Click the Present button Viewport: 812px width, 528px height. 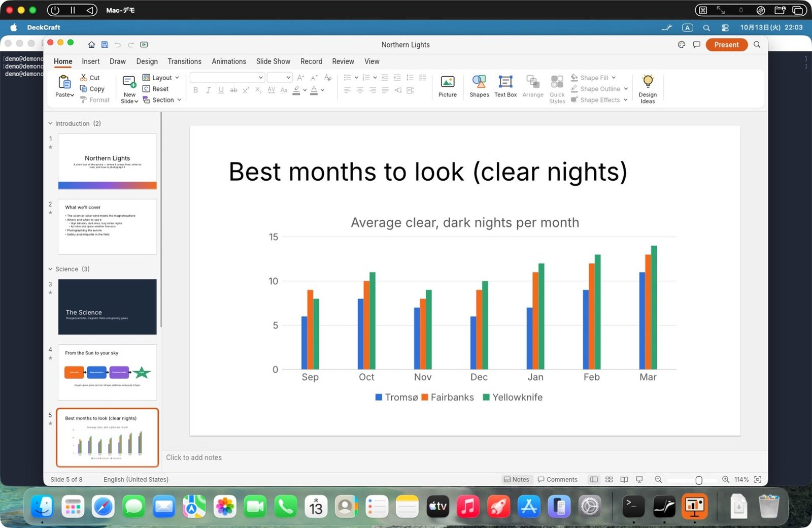pos(726,45)
